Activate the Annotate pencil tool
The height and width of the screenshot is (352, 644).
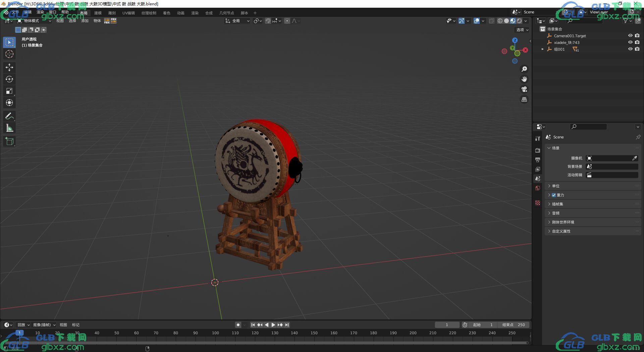pos(9,116)
